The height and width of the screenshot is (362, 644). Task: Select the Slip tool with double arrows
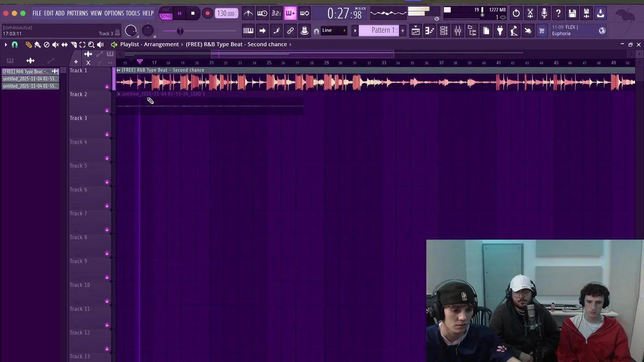coord(64,45)
